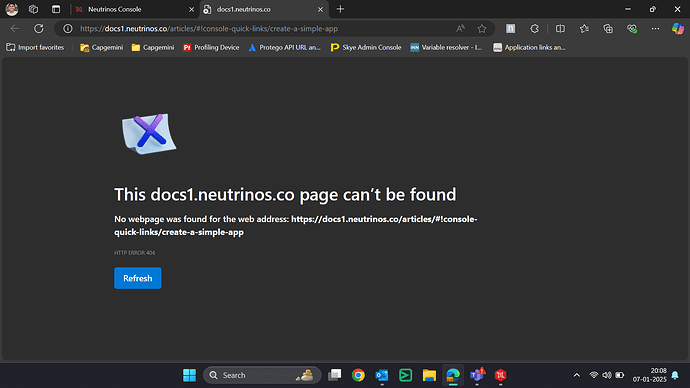Open the extension icon with the letter n
This screenshot has height=388, width=690.
(510, 29)
